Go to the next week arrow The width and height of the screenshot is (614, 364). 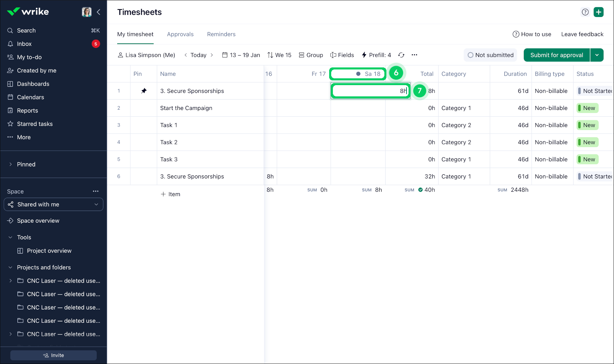pos(212,55)
